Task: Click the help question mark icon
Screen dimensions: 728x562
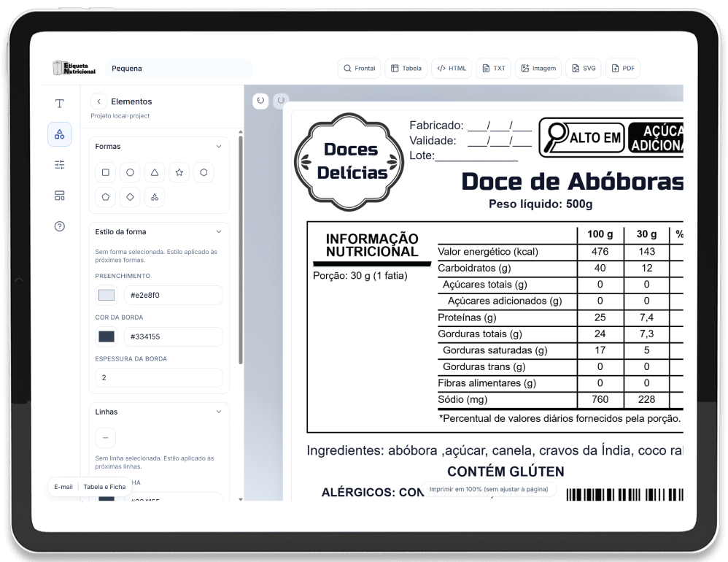Action: [60, 226]
